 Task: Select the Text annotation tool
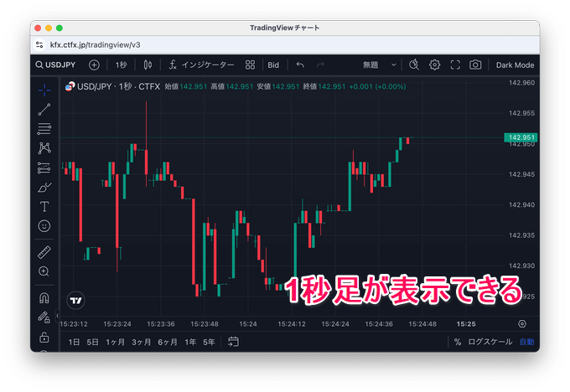pyautogui.click(x=44, y=207)
